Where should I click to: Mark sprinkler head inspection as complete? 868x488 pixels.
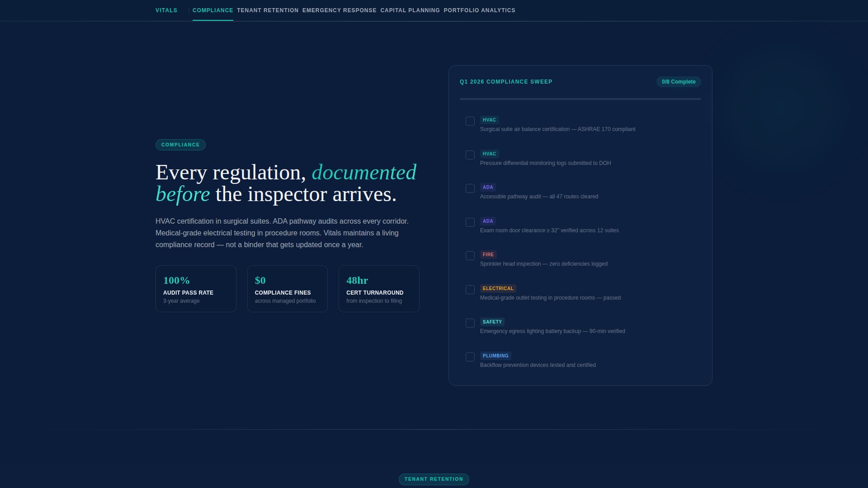[470, 256]
